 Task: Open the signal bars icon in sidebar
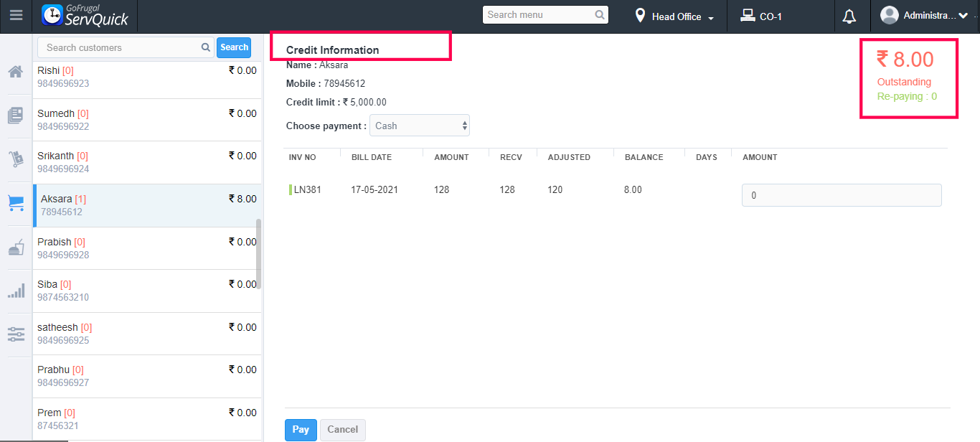pos(16,291)
